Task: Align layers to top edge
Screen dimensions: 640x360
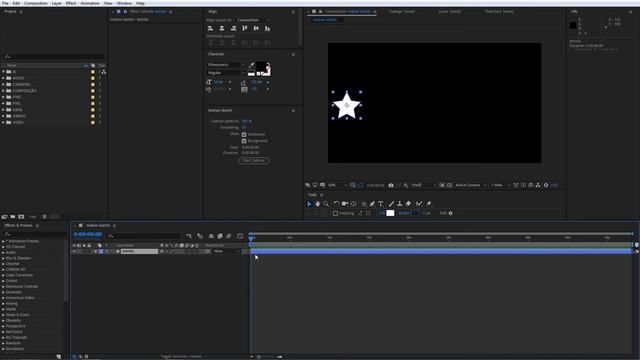Action: (245, 28)
